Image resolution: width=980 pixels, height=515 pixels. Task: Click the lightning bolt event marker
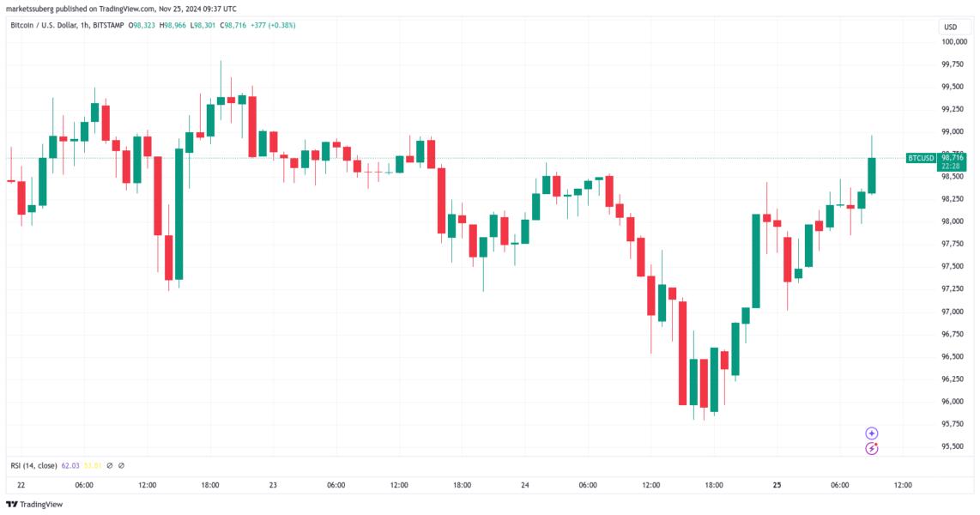(x=872, y=448)
